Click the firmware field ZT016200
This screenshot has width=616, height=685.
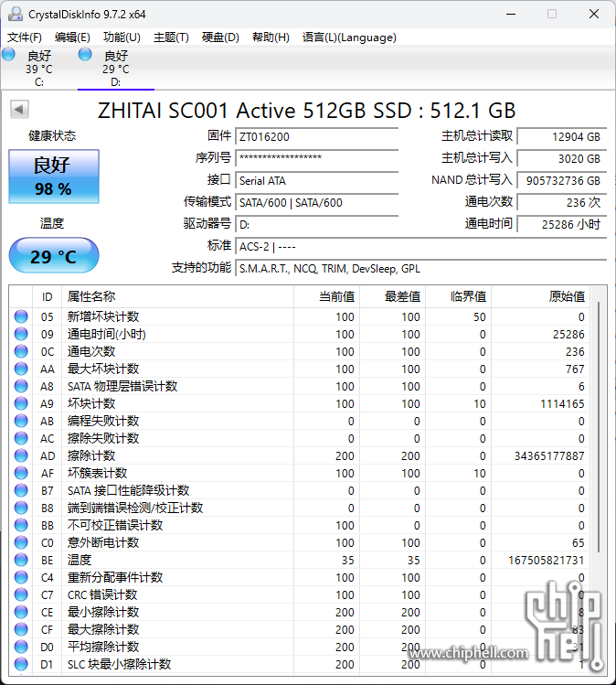[x=317, y=137]
